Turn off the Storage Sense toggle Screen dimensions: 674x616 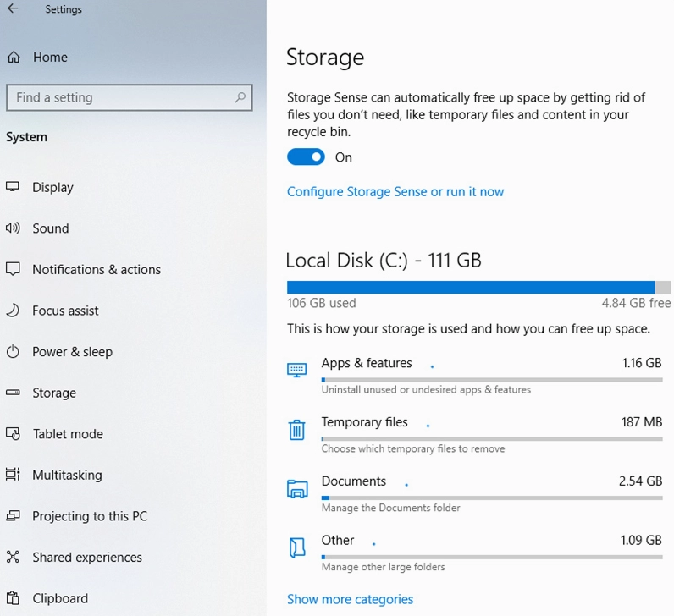[x=306, y=157]
